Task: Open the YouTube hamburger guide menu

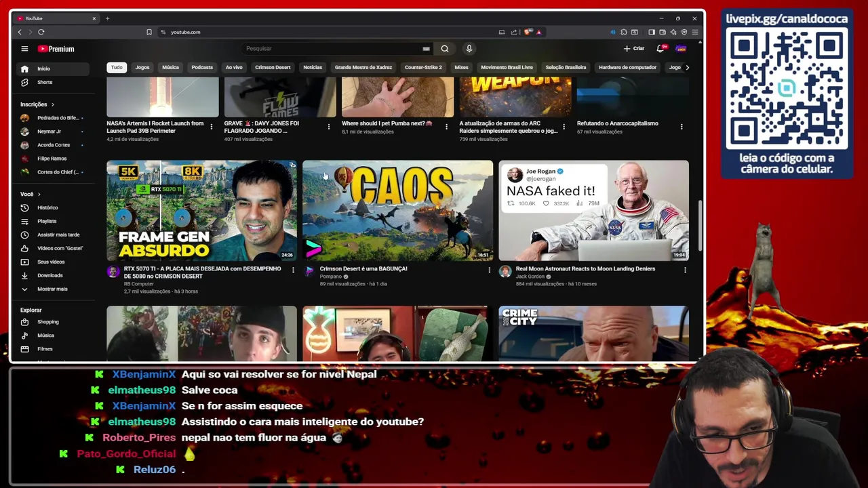Action: pos(24,49)
